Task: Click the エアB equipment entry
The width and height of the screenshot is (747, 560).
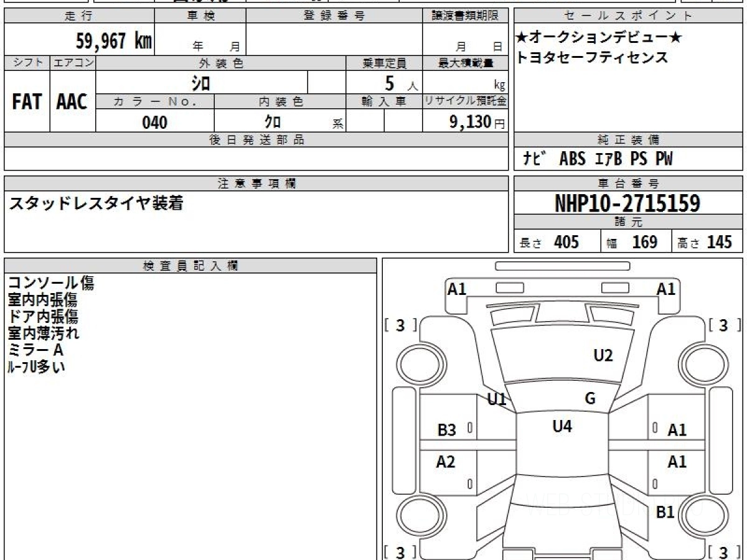Action: point(608,159)
